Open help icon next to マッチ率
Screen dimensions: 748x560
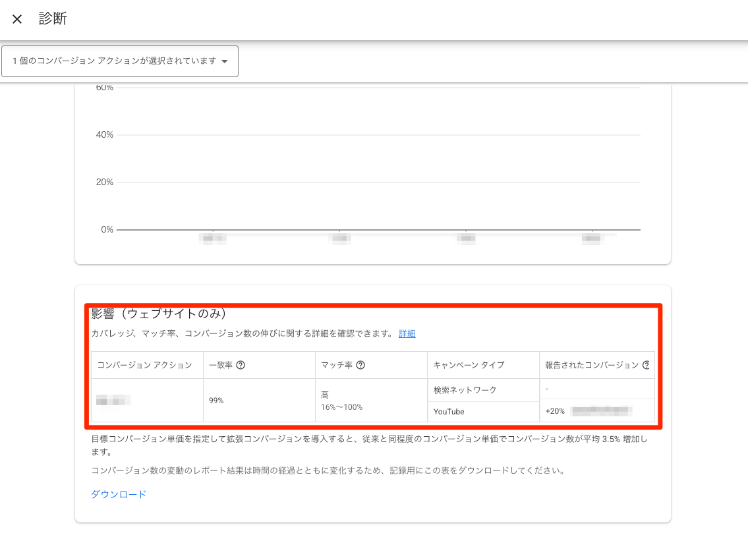(360, 365)
